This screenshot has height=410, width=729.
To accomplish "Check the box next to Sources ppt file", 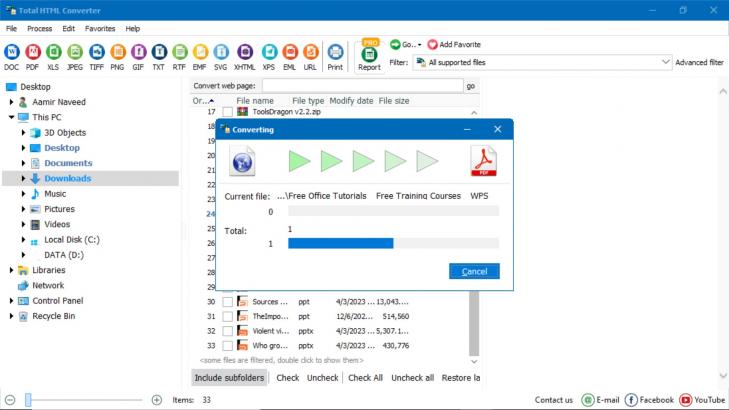I will click(x=228, y=301).
